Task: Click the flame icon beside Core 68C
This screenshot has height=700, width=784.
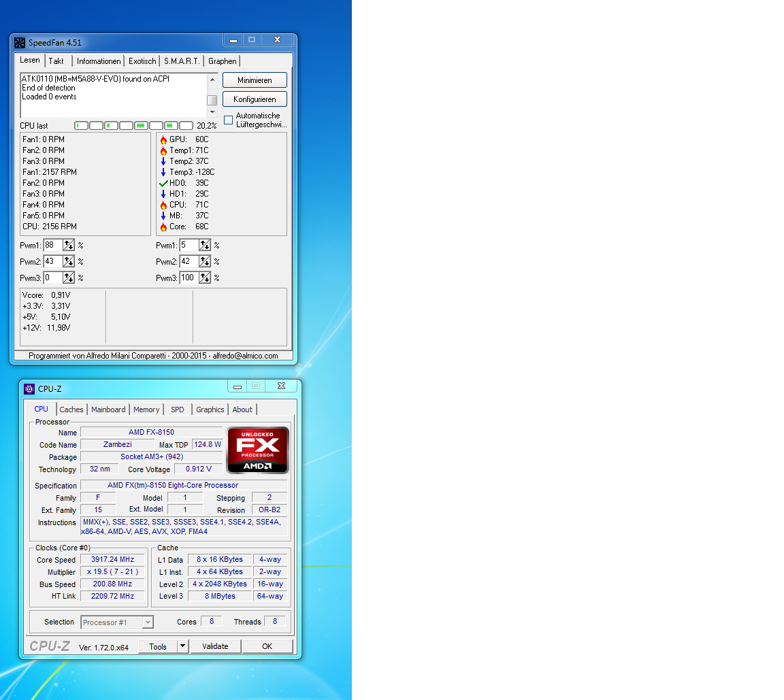Action: click(x=163, y=227)
